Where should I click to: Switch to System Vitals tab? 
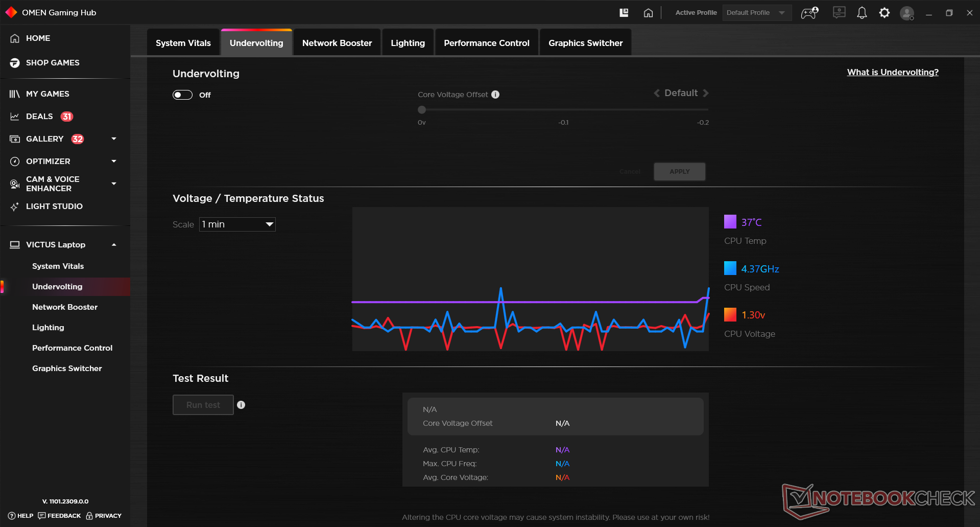pyautogui.click(x=183, y=43)
